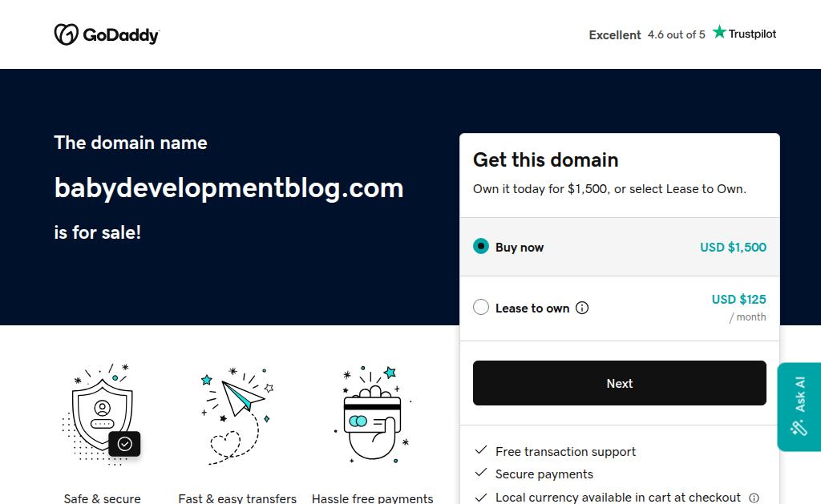Click the Get this domain heading

click(x=545, y=159)
